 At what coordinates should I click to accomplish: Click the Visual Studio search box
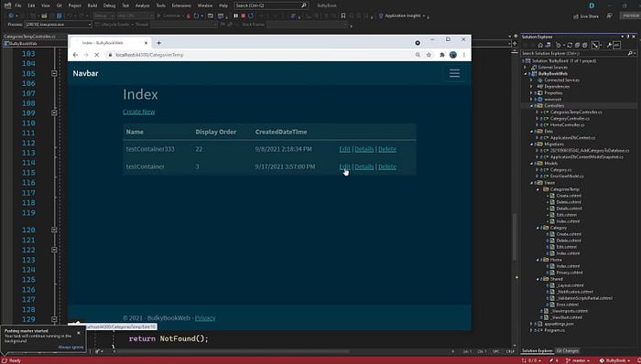271,5
